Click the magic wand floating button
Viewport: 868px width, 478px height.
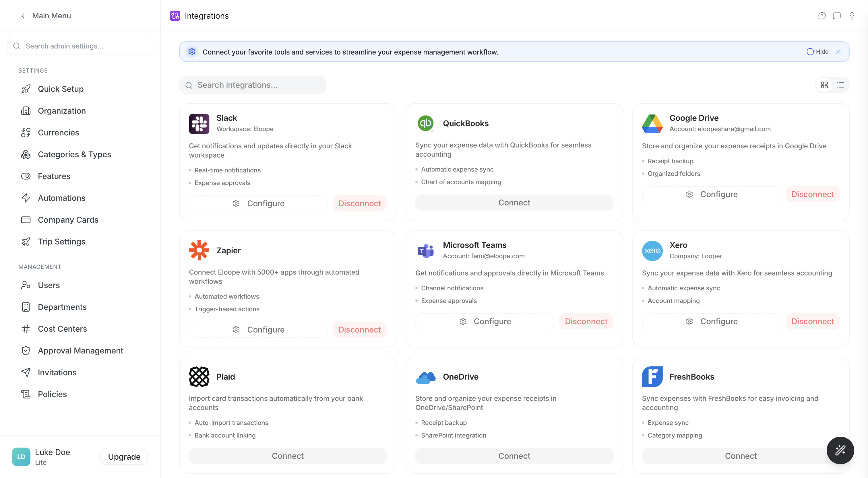(x=840, y=450)
